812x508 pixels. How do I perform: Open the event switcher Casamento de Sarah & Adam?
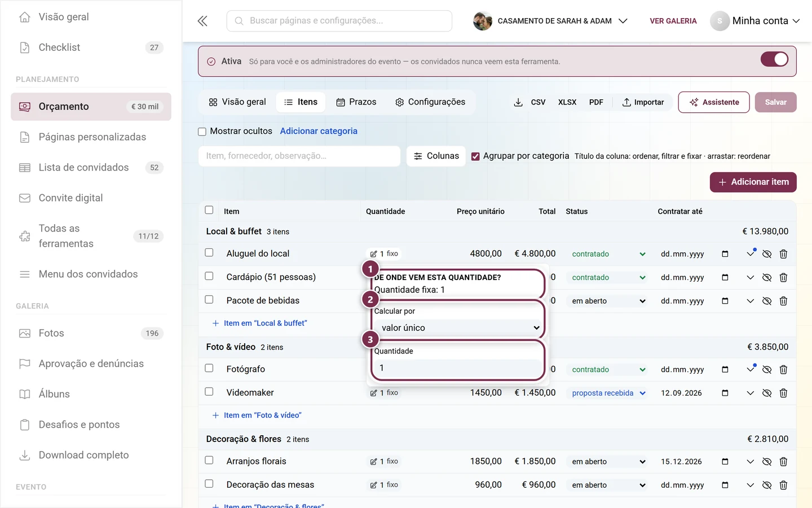pos(550,21)
